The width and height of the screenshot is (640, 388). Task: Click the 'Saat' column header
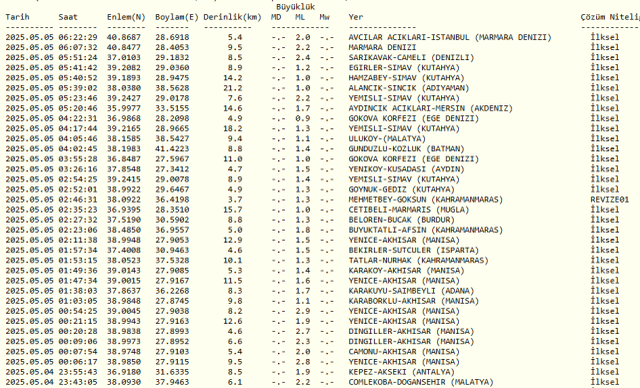68,17
